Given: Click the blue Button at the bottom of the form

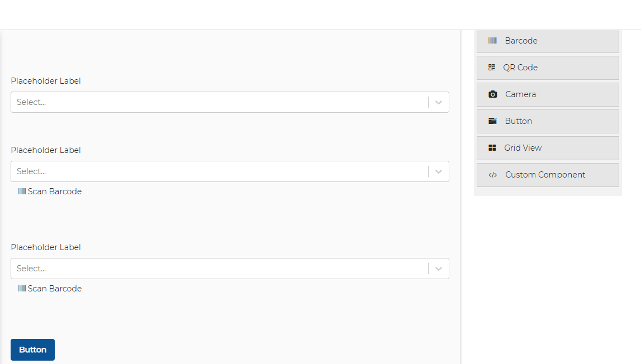Looking at the screenshot, I should click(x=33, y=349).
